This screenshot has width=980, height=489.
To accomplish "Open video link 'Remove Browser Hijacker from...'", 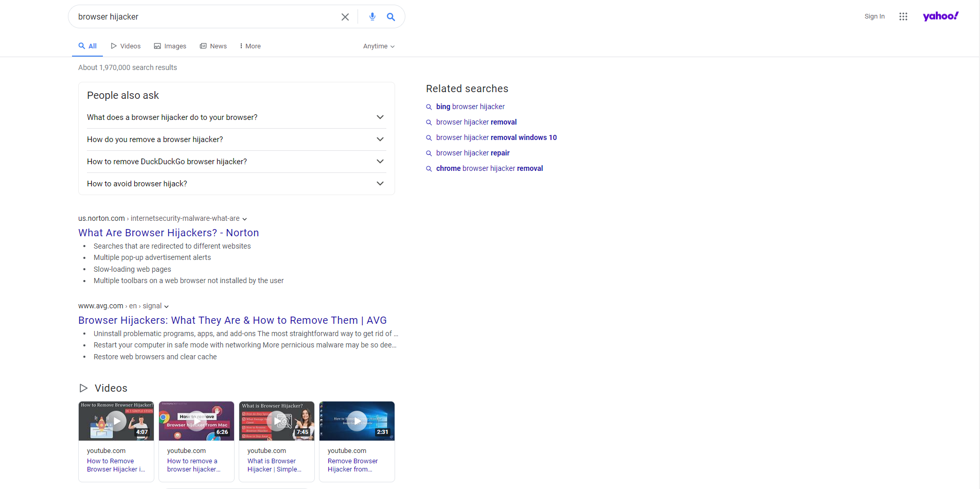I will tap(352, 465).
